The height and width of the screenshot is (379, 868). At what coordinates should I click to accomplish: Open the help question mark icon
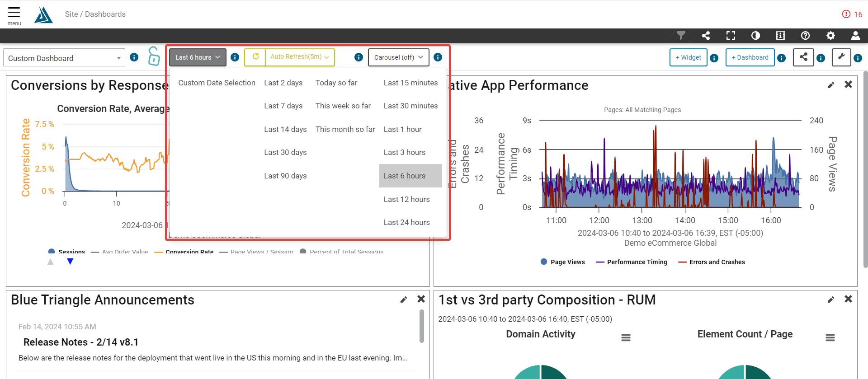point(805,36)
